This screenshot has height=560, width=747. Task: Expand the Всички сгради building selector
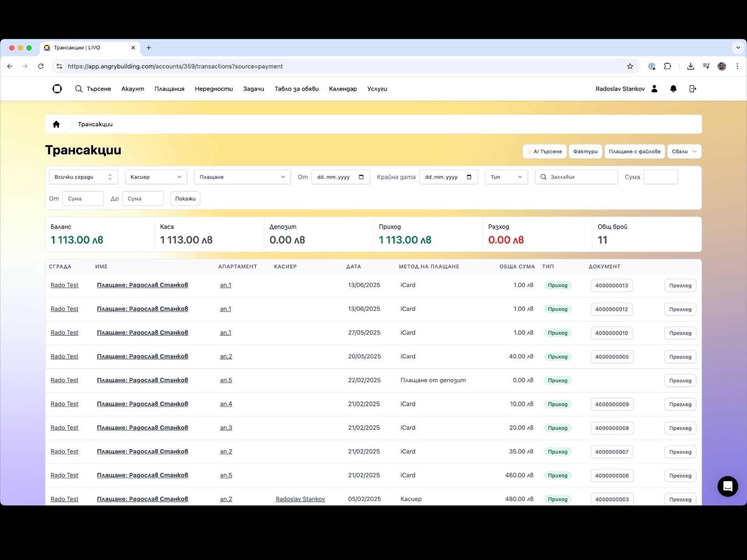click(83, 177)
